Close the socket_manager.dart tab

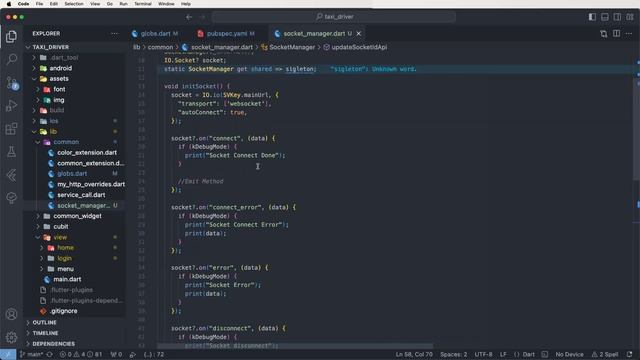tap(358, 33)
